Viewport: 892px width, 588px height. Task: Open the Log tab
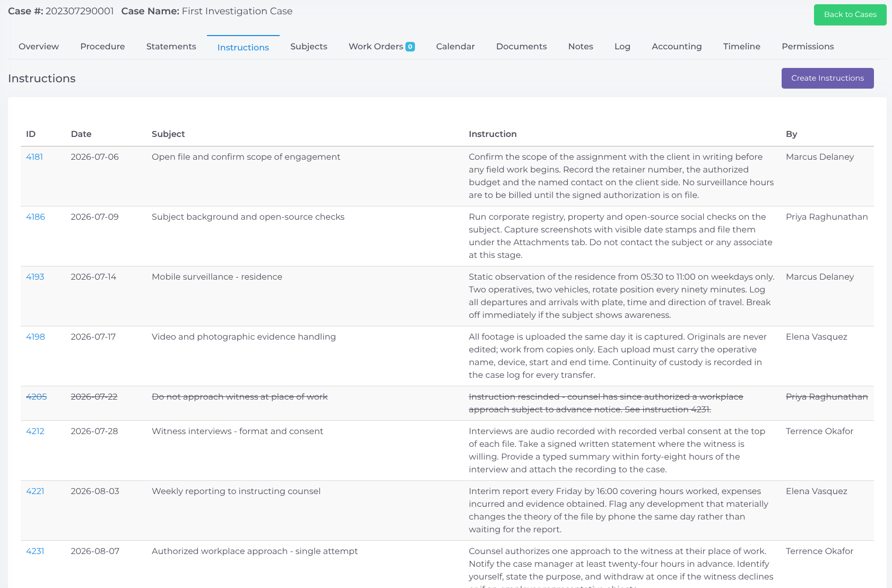click(x=622, y=47)
